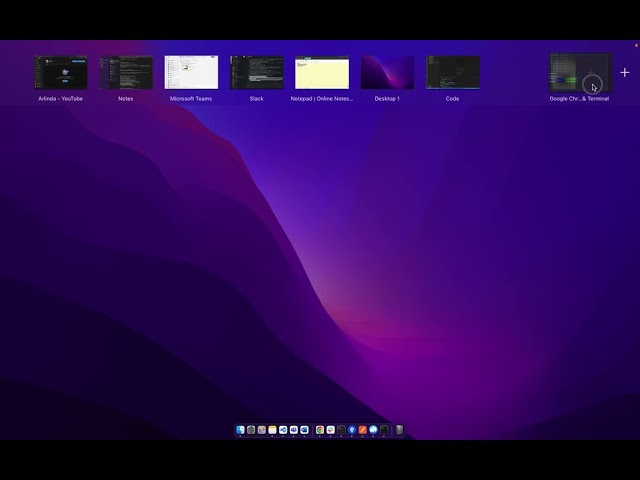Switch to the Arlinda – YouTube space
640x480 pixels.
pyautogui.click(x=61, y=72)
